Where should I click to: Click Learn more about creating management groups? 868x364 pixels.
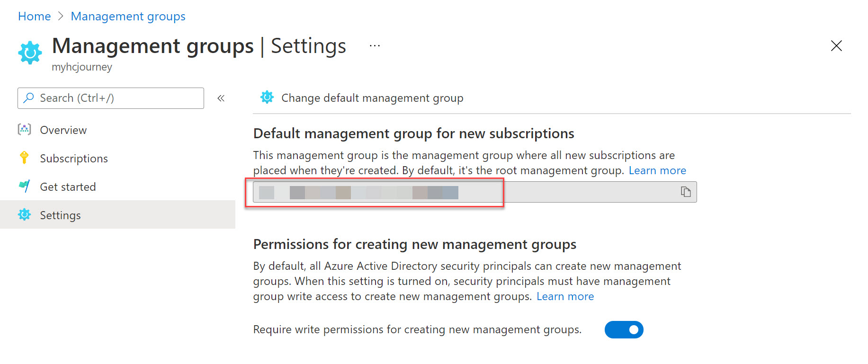(565, 296)
